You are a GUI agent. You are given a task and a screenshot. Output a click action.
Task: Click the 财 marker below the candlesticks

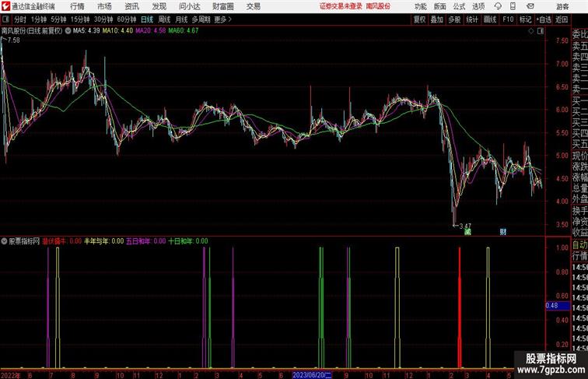click(503, 232)
